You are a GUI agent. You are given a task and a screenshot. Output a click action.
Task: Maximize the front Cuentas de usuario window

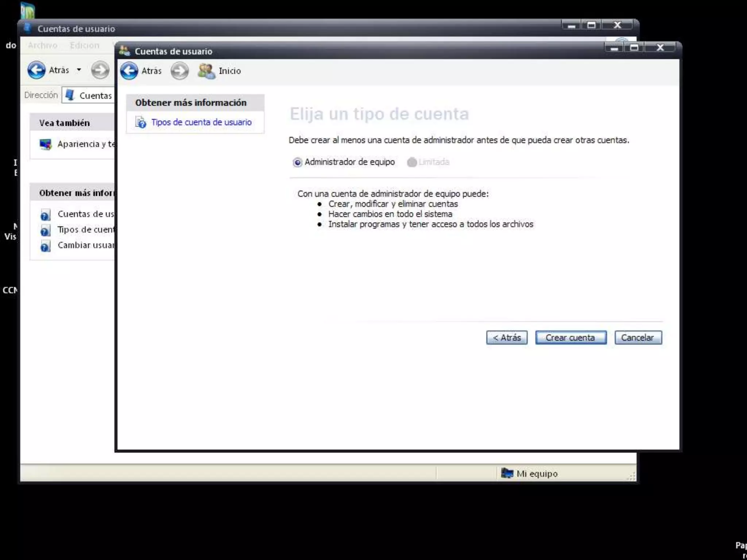coord(634,47)
